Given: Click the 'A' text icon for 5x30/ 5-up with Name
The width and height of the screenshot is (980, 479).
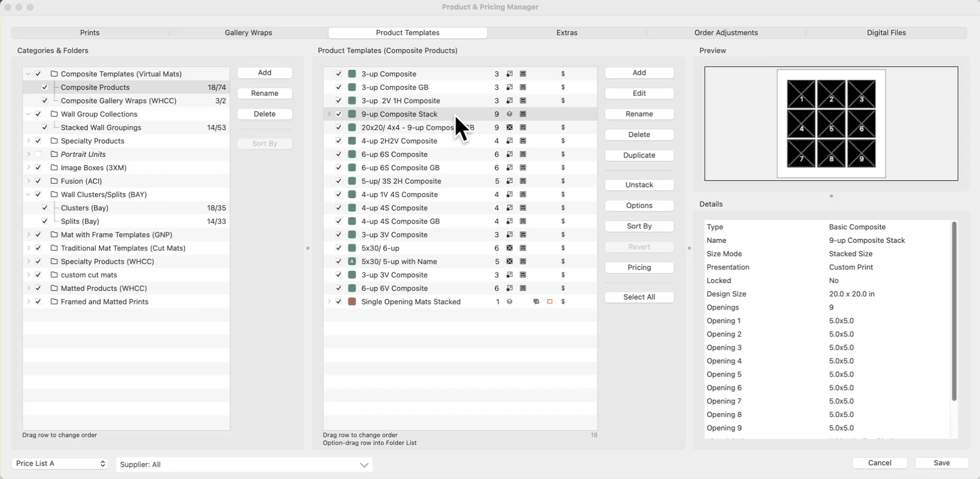Looking at the screenshot, I should point(352,261).
